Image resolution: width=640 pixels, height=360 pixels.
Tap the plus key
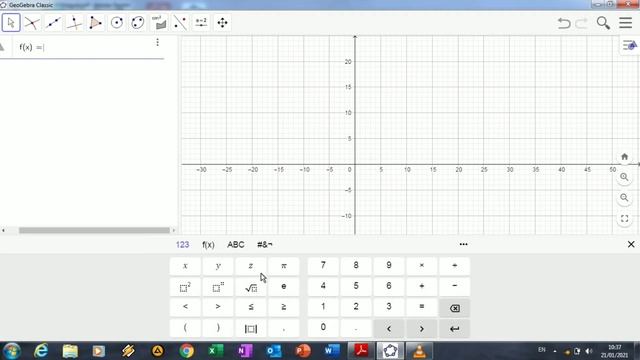(x=422, y=287)
